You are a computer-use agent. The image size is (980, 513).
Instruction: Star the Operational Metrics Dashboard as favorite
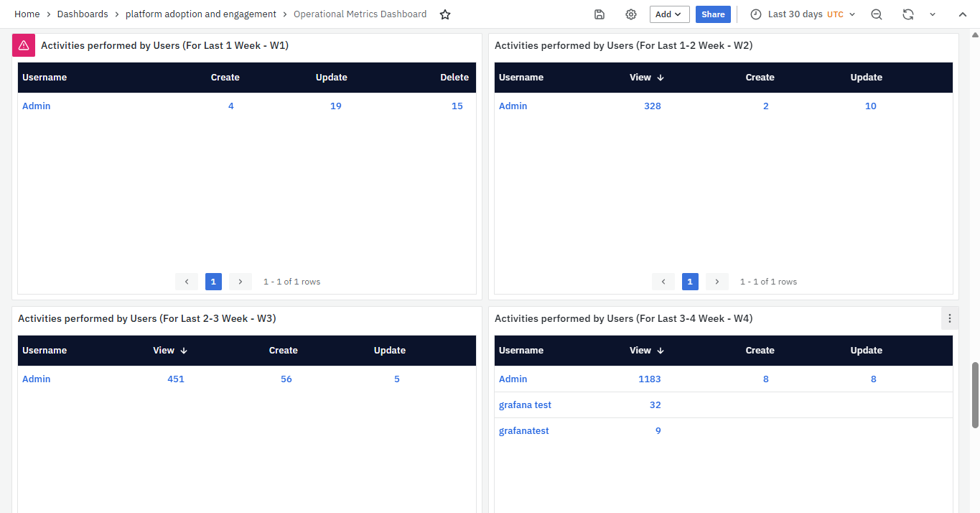click(x=445, y=14)
